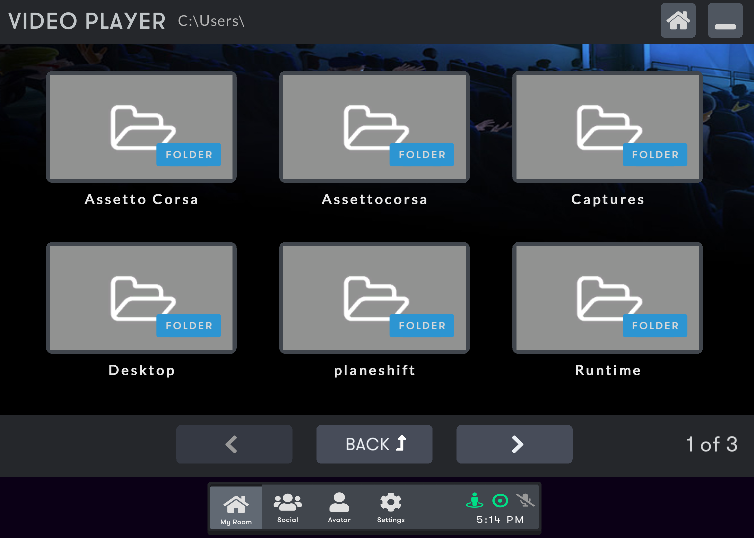Open the Assetto Corsa folder
The height and width of the screenshot is (538, 754).
141,127
